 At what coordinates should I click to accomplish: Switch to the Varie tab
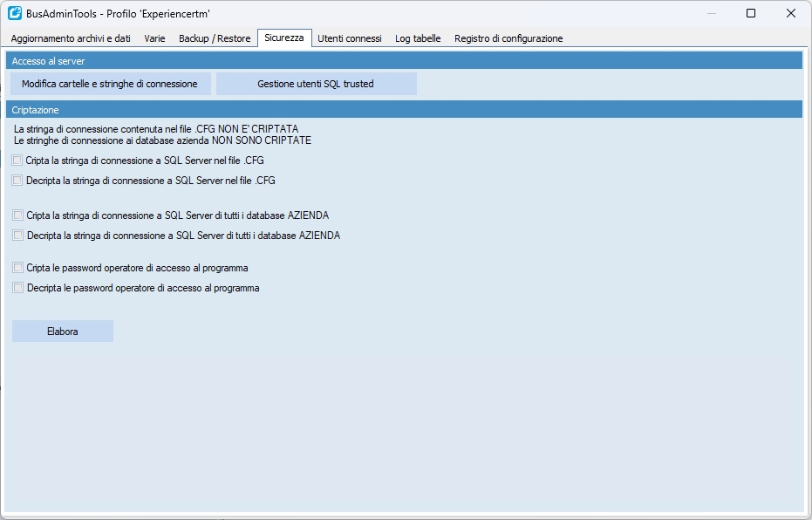point(155,38)
